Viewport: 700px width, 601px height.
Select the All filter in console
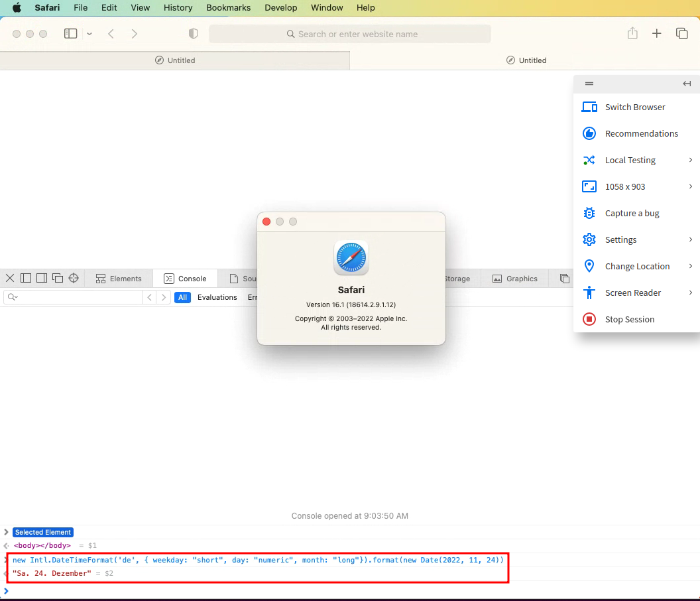tap(182, 297)
